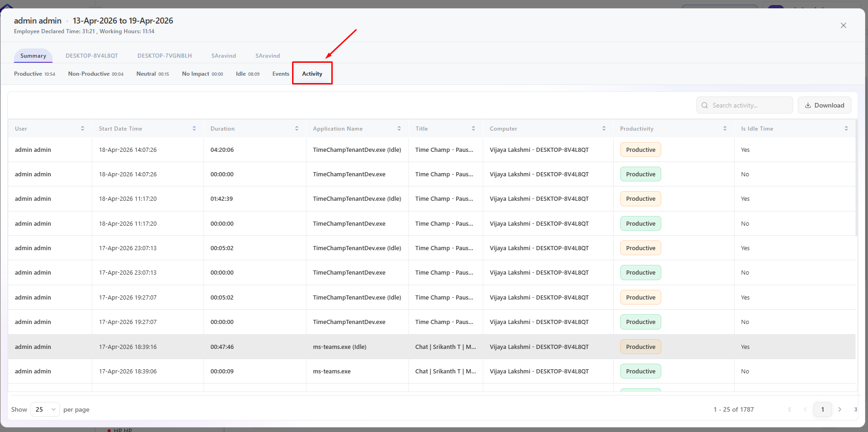868x432 pixels.
Task: Open the rows per page dropdown
Action: (x=45, y=409)
